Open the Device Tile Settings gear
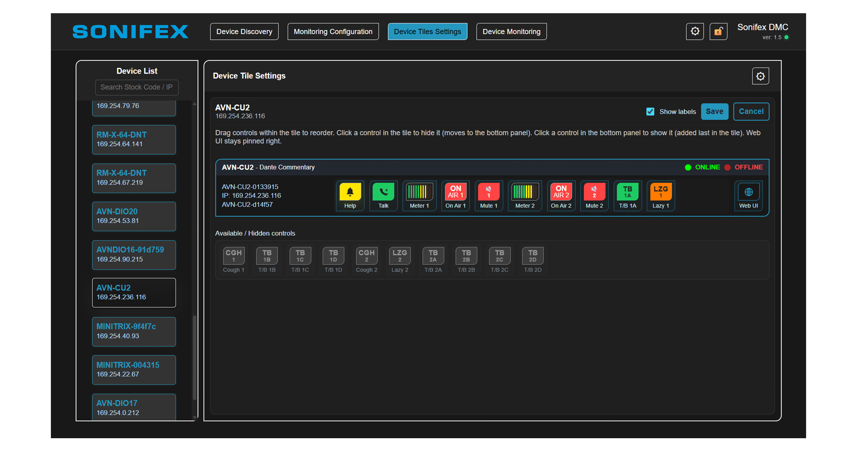The width and height of the screenshot is (868, 460). tap(760, 76)
